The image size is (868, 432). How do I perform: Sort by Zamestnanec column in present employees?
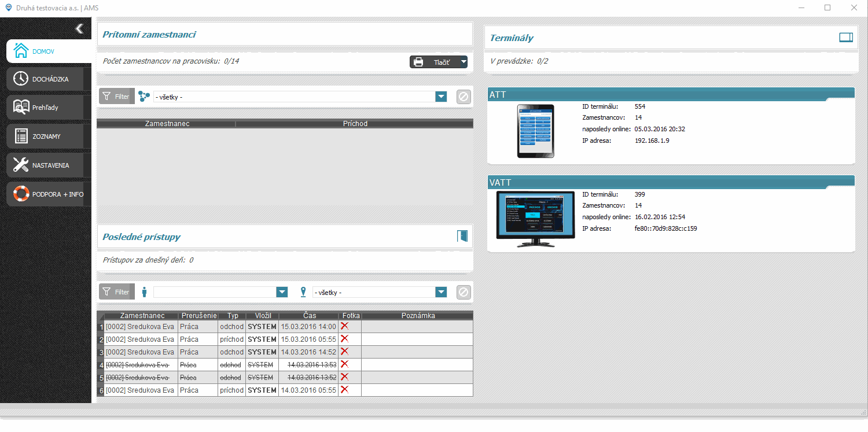coord(167,124)
